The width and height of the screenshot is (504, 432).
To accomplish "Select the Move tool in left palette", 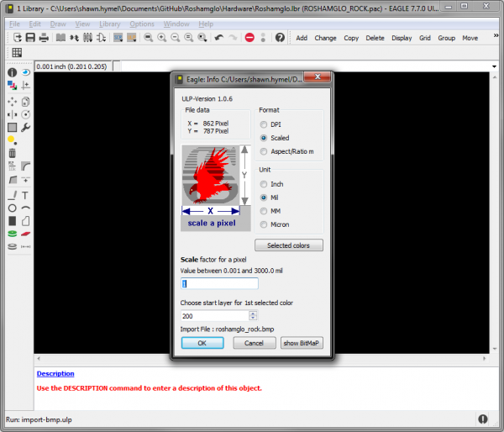I will click(x=13, y=102).
